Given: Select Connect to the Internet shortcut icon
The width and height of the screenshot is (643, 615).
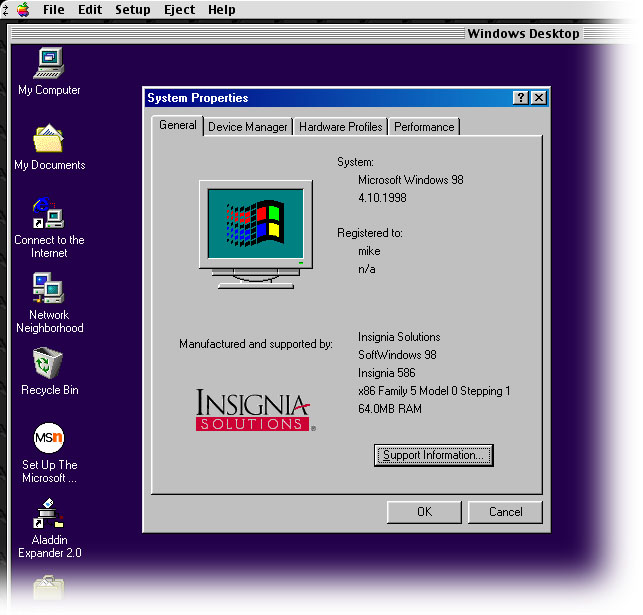Looking at the screenshot, I should point(48,213).
